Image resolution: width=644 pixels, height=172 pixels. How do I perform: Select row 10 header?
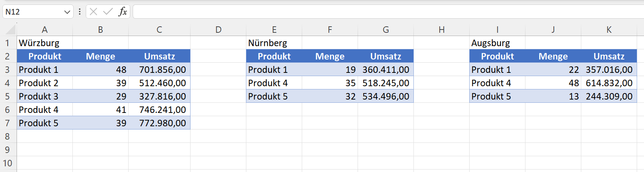coord(8,163)
